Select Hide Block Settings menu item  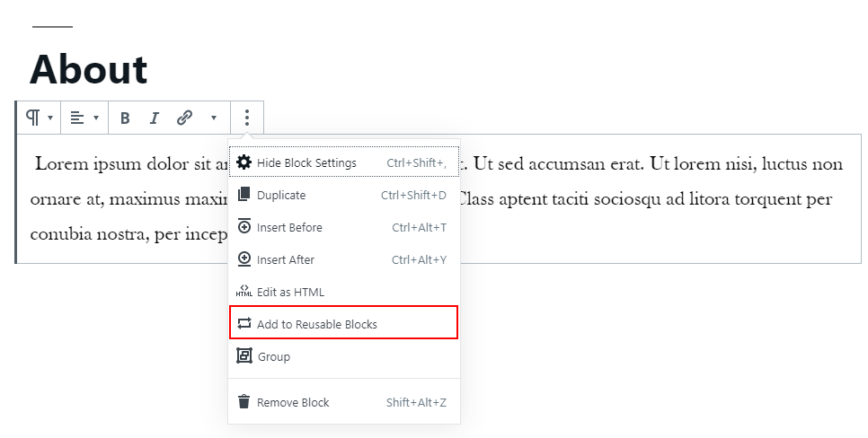(x=344, y=162)
